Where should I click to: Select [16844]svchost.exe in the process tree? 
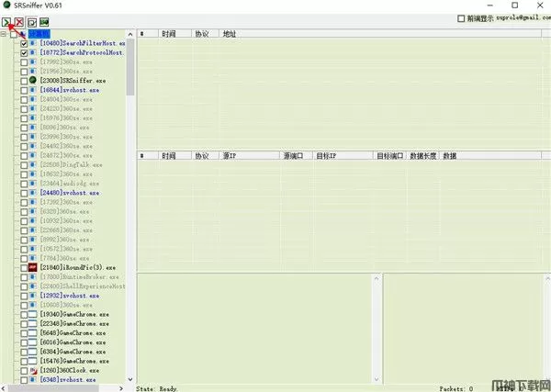tap(73, 90)
